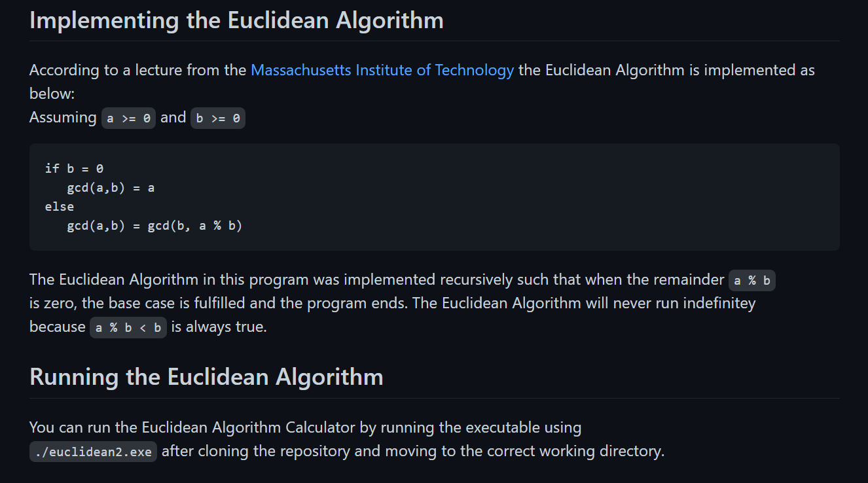Click the "Implementing the Euclidean Algorithm" heading
Screen dimensions: 868x483
236,20
